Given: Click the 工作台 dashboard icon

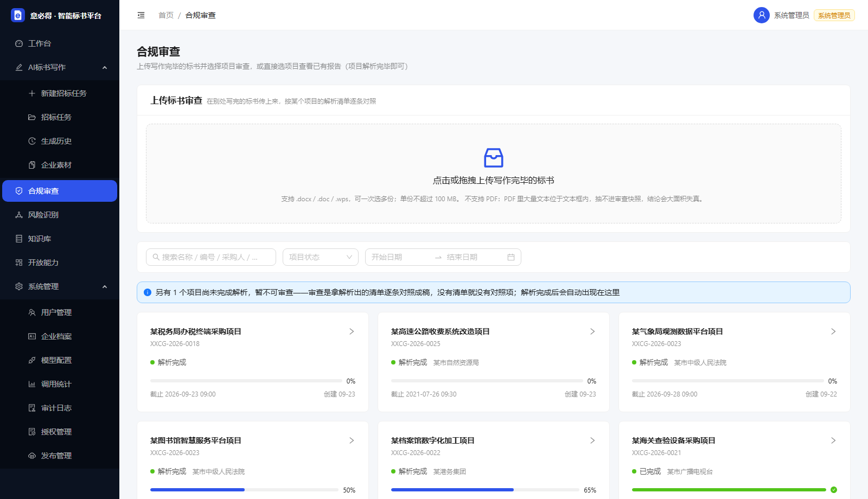Looking at the screenshot, I should point(19,43).
